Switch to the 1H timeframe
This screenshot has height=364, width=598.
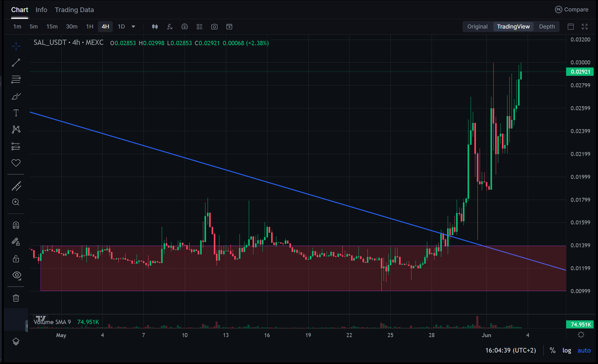(x=90, y=26)
